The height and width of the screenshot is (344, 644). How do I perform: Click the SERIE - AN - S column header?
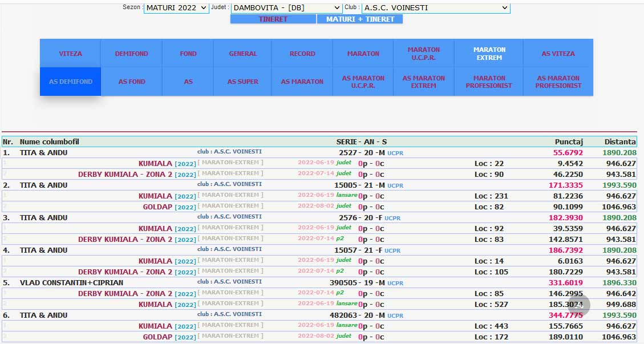(x=362, y=142)
